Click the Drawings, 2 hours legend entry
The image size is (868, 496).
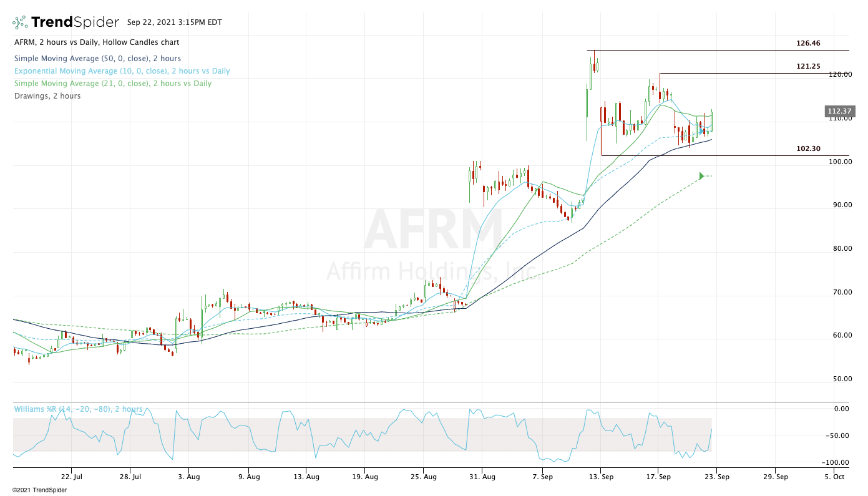pyautogui.click(x=47, y=96)
